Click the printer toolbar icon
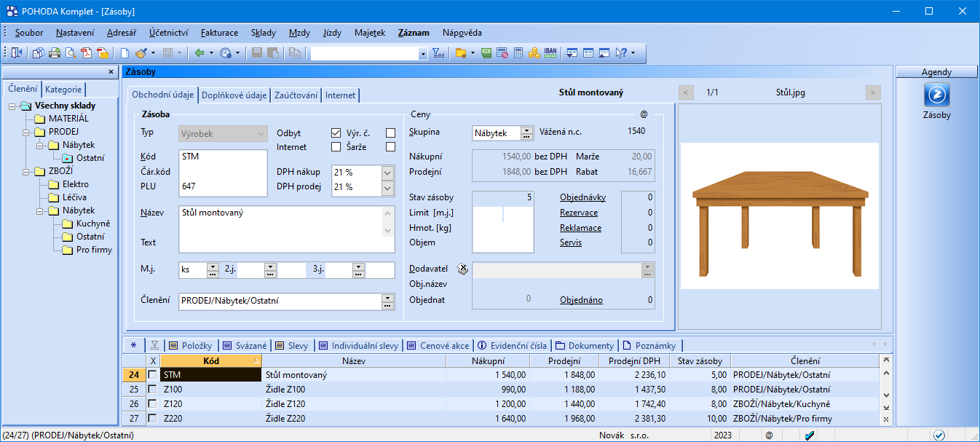This screenshot has width=980, height=442. click(55, 53)
